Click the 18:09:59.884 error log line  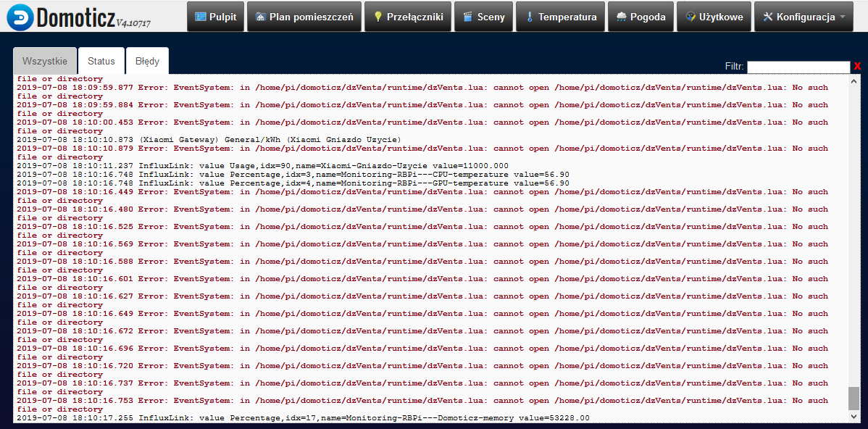422,109
